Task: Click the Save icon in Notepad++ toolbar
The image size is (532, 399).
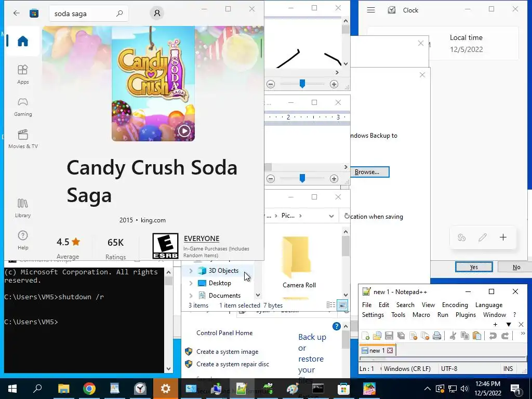Action: click(389, 336)
